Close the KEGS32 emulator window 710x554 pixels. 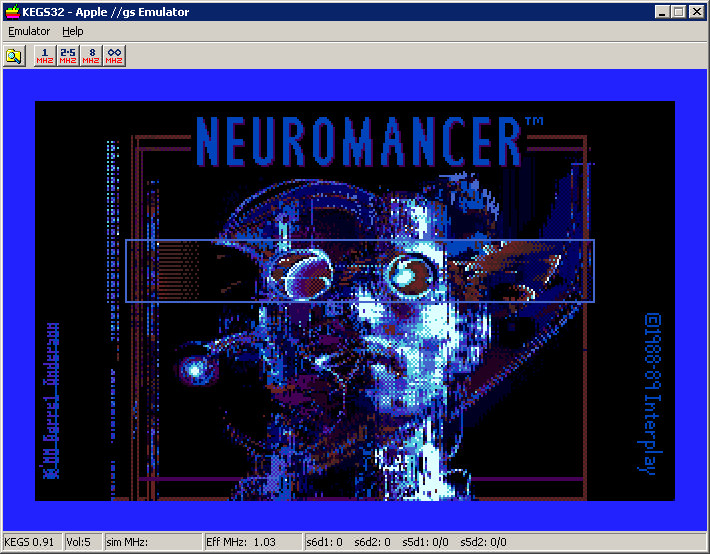click(697, 12)
